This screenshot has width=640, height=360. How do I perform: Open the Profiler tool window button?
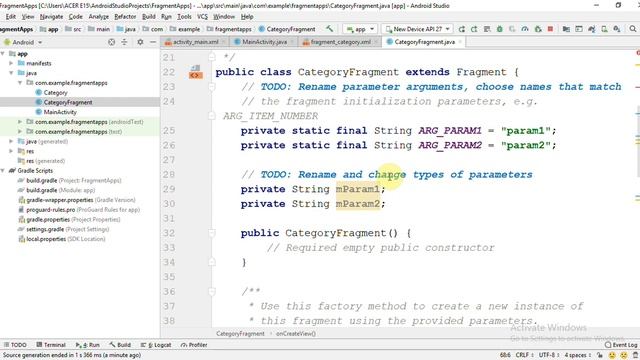194,345
